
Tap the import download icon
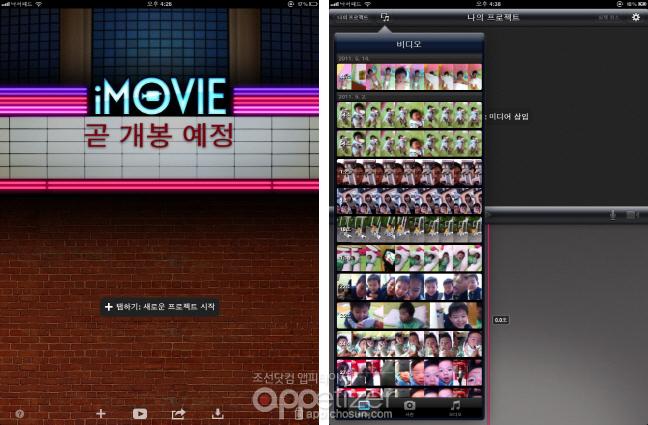coord(218,413)
